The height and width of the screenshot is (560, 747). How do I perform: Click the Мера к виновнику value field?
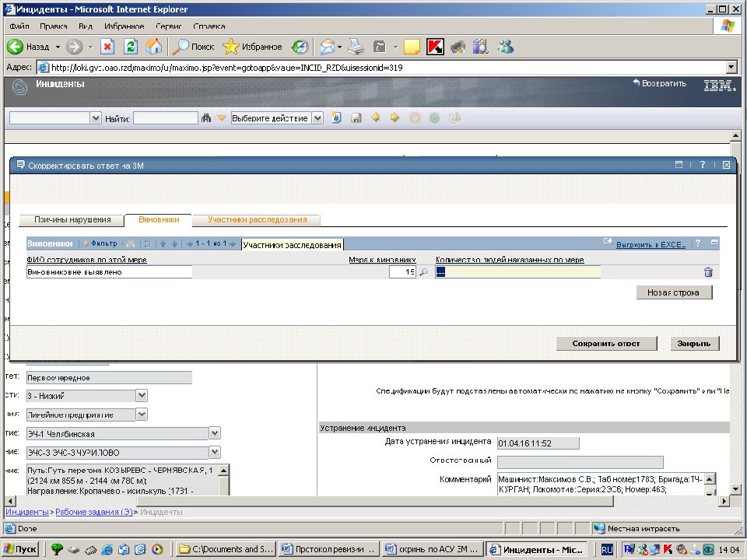point(402,272)
